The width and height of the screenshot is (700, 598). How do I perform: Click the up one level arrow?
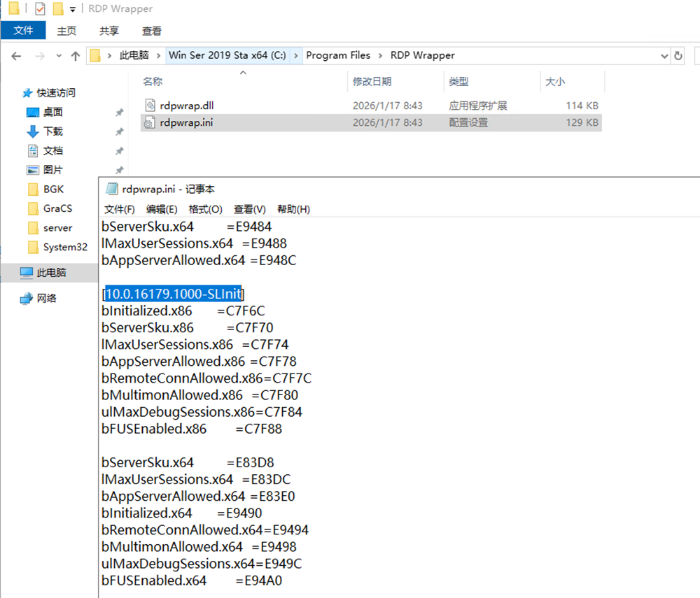(x=76, y=56)
